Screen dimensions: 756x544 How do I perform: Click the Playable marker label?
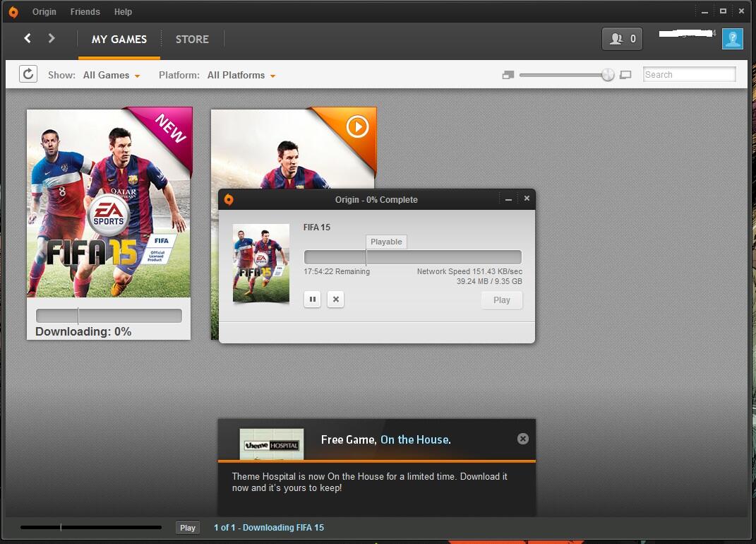386,242
